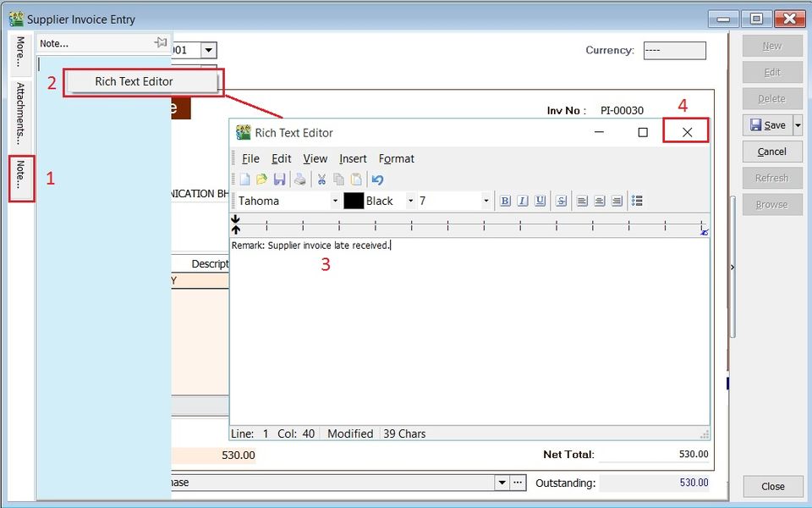Expand the font size dropdown
The height and width of the screenshot is (508, 812).
tap(486, 201)
